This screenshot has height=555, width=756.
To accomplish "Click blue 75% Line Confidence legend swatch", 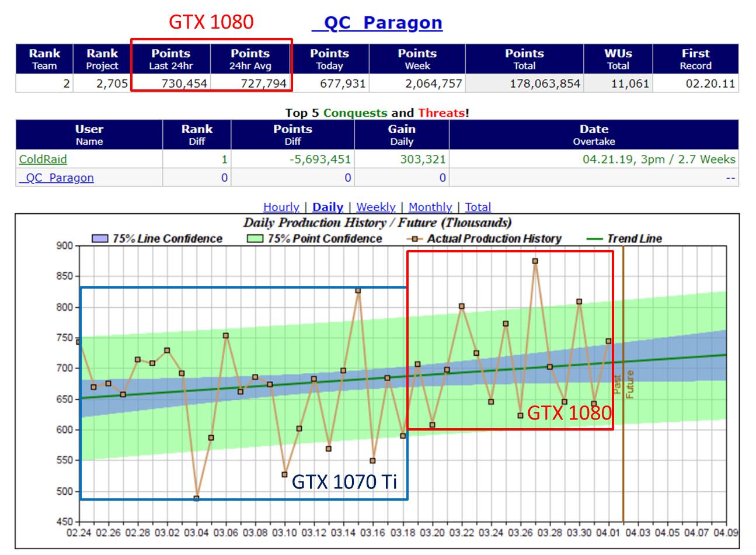I will click(x=100, y=239).
